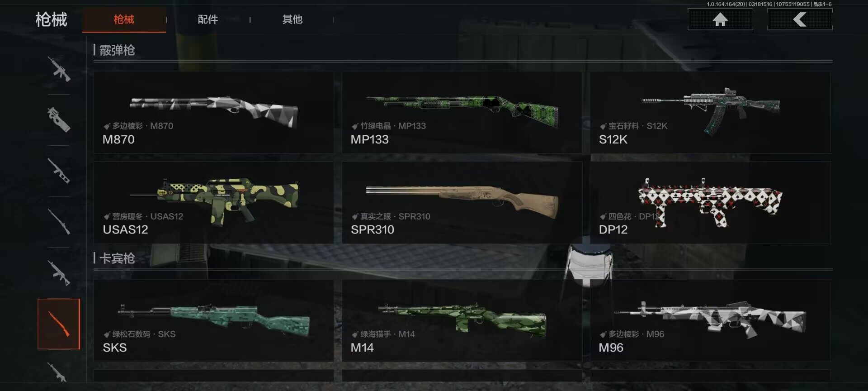Select the fifth rifle category sidebar icon
868x391 pixels.
[59, 273]
